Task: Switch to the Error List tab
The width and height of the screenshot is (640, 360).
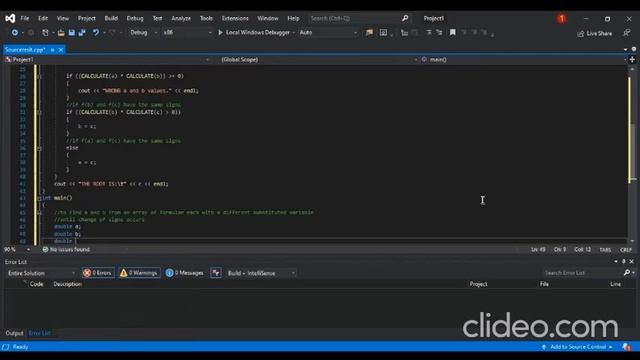Action: 40,333
